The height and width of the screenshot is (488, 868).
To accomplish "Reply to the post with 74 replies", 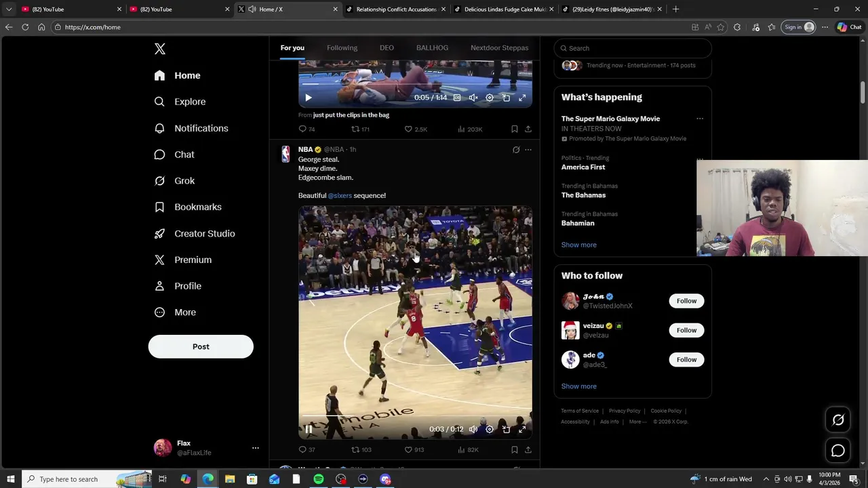I will [307, 129].
